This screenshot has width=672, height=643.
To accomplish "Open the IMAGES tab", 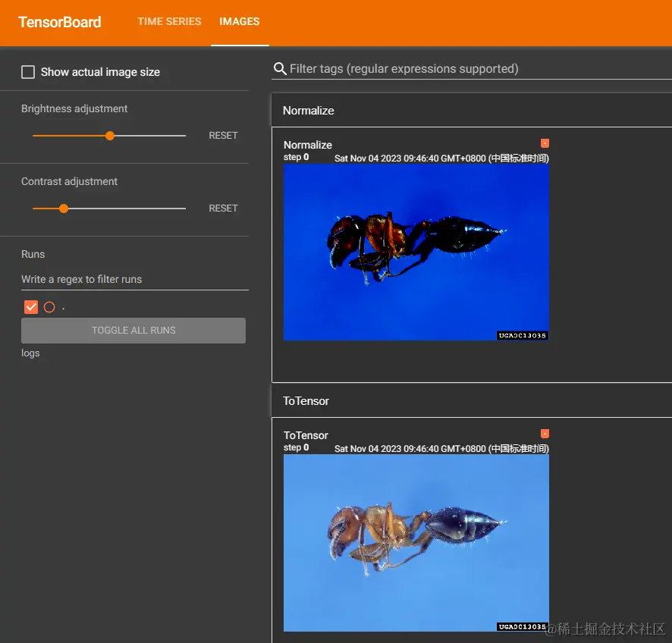I will (239, 21).
